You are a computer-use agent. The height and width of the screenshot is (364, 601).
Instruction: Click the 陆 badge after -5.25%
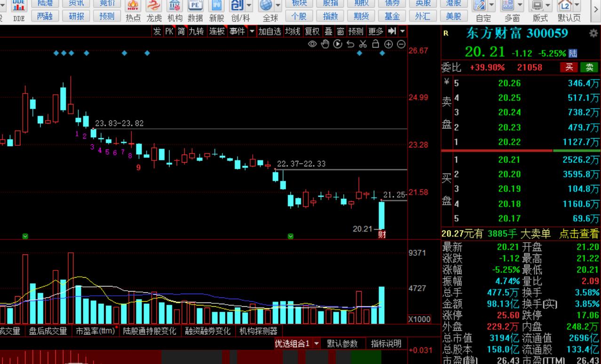(x=573, y=53)
